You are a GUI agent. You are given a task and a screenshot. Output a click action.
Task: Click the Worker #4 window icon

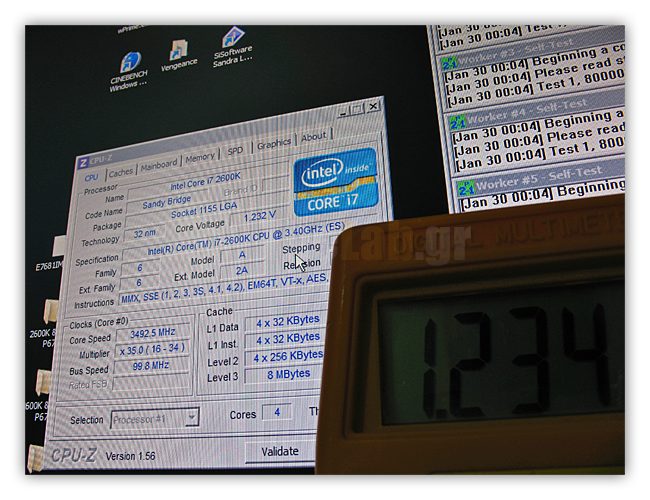click(x=456, y=123)
